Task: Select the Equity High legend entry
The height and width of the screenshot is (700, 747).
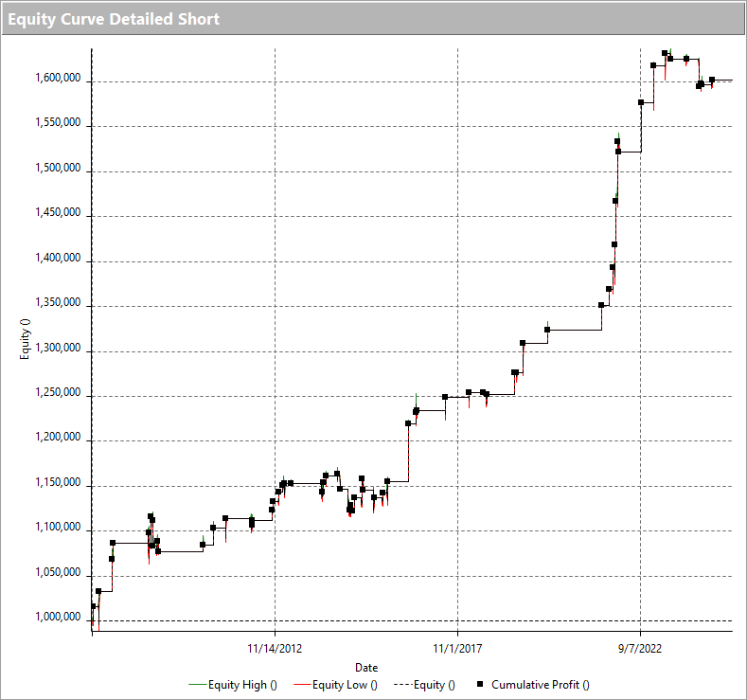Action: pyautogui.click(x=233, y=685)
